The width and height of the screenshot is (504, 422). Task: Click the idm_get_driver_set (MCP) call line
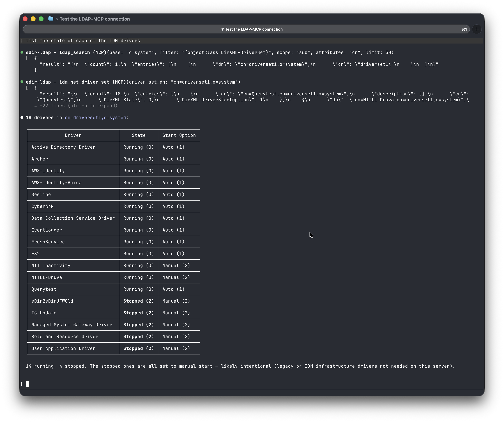133,82
